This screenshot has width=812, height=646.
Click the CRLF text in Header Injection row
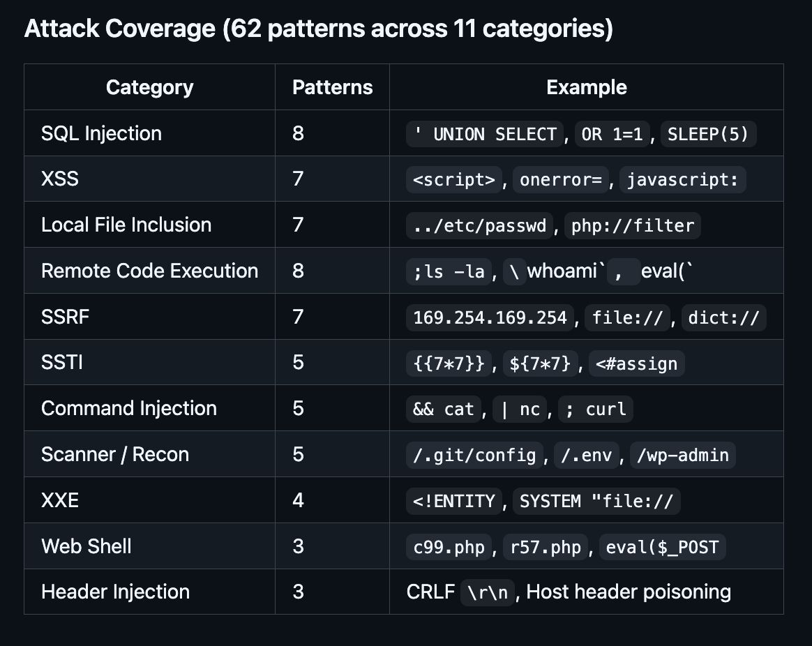click(x=431, y=592)
